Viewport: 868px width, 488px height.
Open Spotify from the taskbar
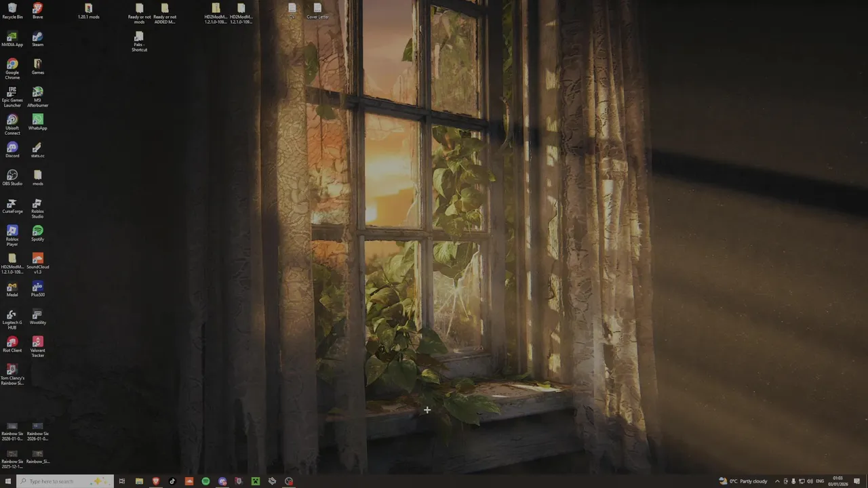click(x=205, y=481)
